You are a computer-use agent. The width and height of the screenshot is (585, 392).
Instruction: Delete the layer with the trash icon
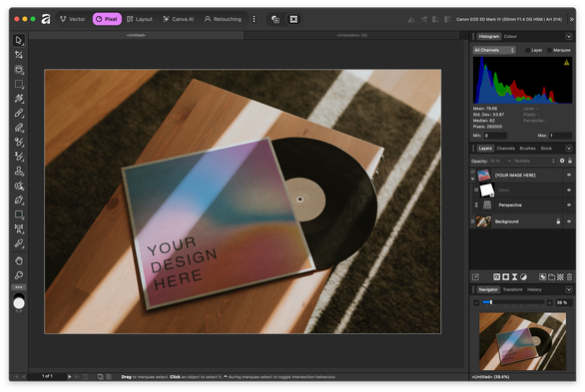tap(569, 277)
